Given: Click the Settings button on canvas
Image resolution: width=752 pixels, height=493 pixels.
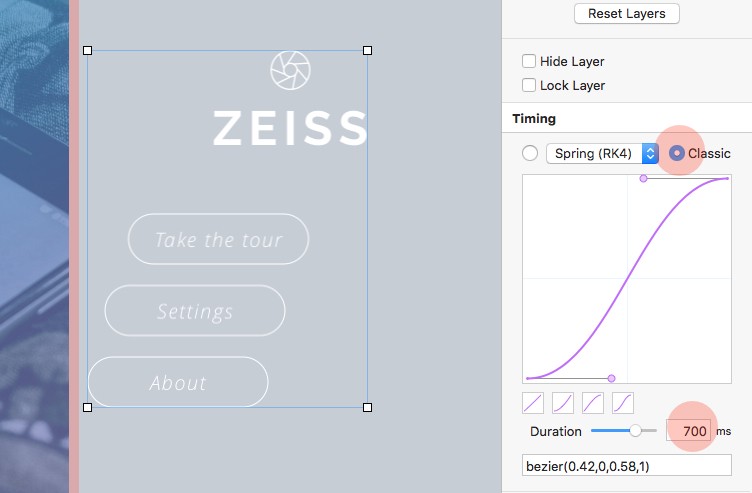Looking at the screenshot, I should (x=195, y=311).
